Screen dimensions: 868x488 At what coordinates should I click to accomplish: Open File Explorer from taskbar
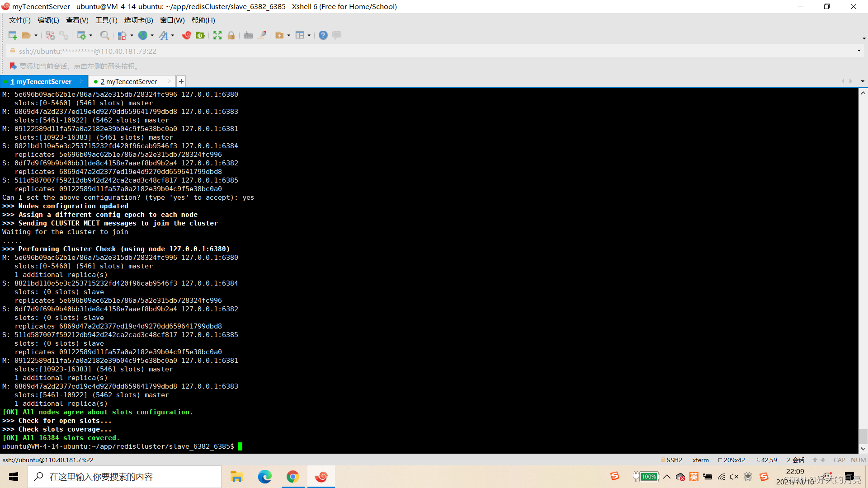pyautogui.click(x=236, y=477)
